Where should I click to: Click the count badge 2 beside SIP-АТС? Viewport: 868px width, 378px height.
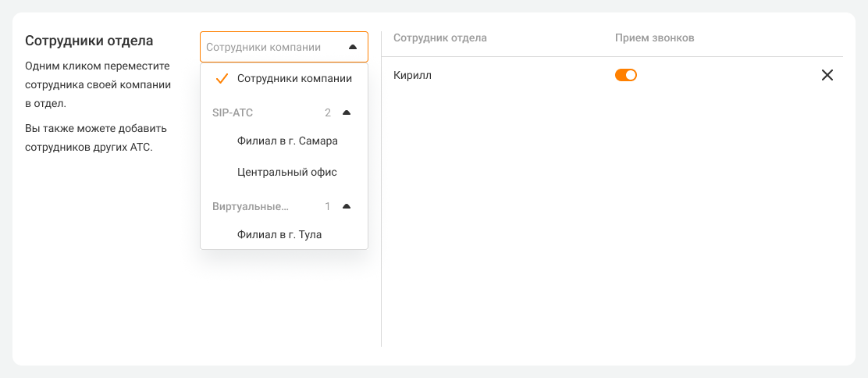coord(328,112)
